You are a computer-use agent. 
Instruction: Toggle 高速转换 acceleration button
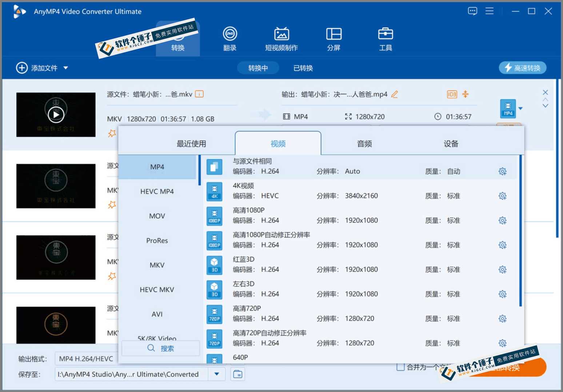[x=523, y=68]
